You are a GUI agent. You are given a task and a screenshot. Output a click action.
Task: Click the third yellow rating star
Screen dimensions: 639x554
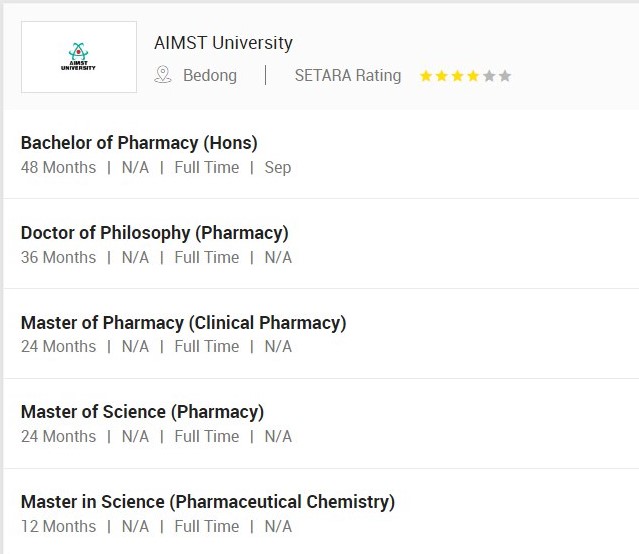click(457, 76)
